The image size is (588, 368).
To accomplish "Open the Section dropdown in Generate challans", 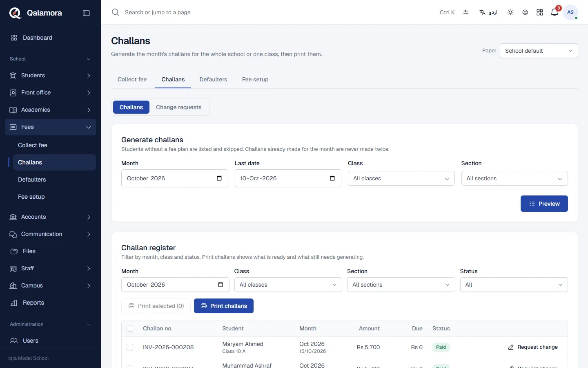I will (514, 178).
